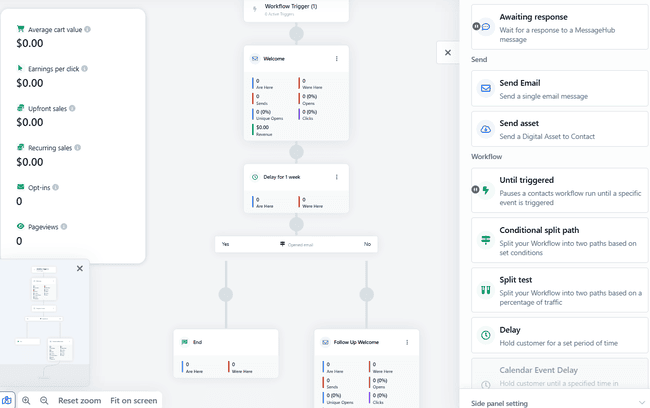Click the zoom out magnifier icon

44,400
